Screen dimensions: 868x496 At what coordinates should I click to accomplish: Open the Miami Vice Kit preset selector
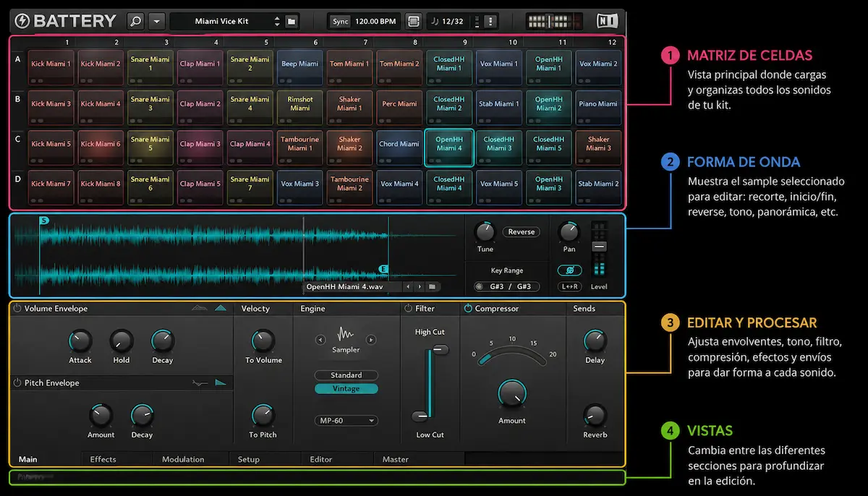tap(226, 21)
